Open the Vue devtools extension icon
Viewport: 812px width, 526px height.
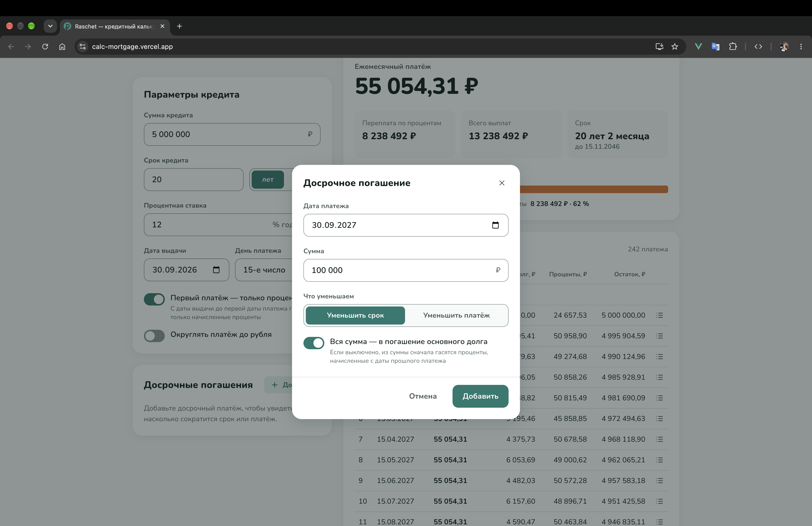(698, 46)
